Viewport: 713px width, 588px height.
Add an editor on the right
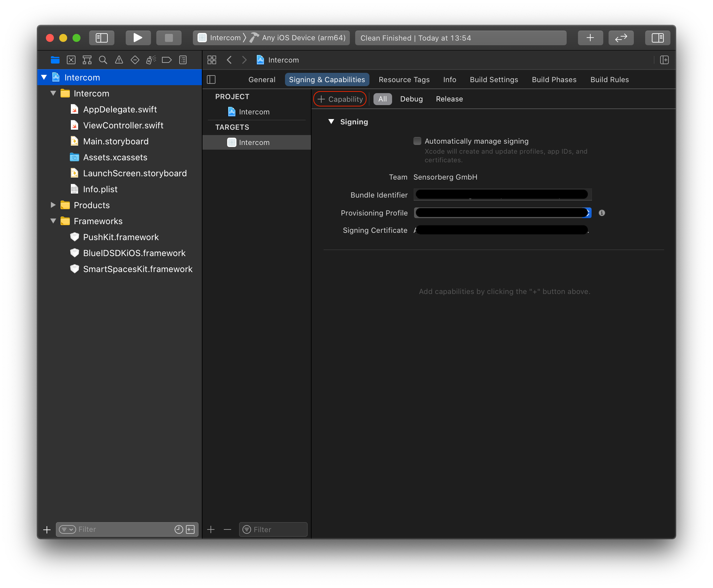tap(664, 60)
